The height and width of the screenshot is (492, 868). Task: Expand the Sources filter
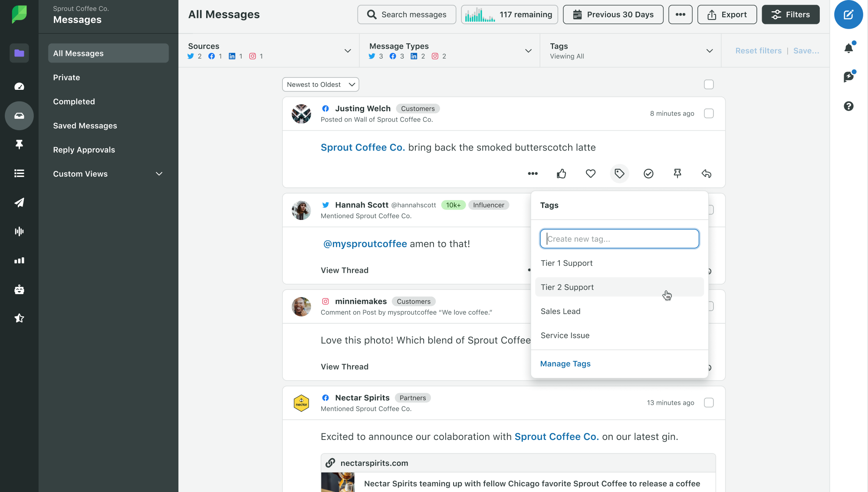pos(269,51)
